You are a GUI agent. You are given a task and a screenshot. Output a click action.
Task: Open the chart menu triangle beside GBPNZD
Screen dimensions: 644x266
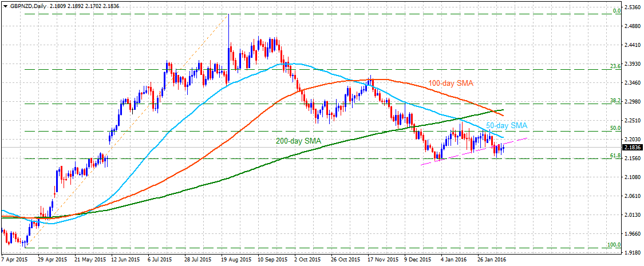pos(5,6)
